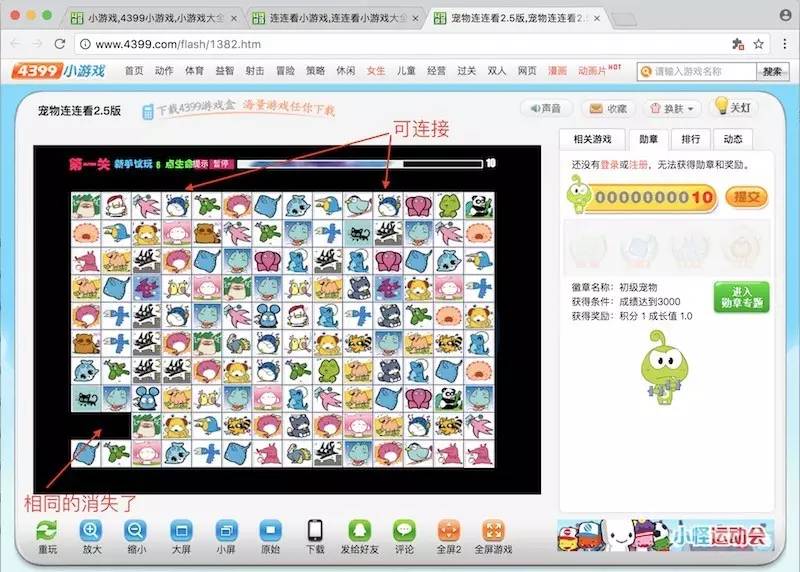Click the green 进入勋章专题 button
This screenshot has width=800, height=572.
pyautogui.click(x=741, y=296)
